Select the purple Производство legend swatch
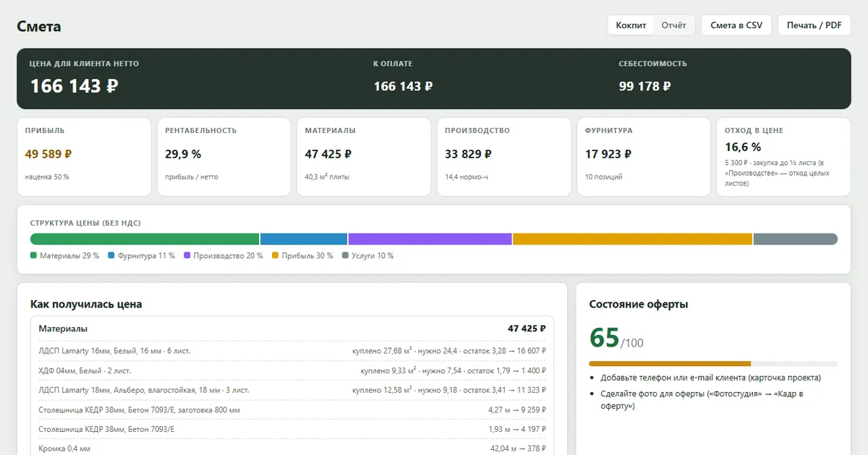 pyautogui.click(x=187, y=255)
